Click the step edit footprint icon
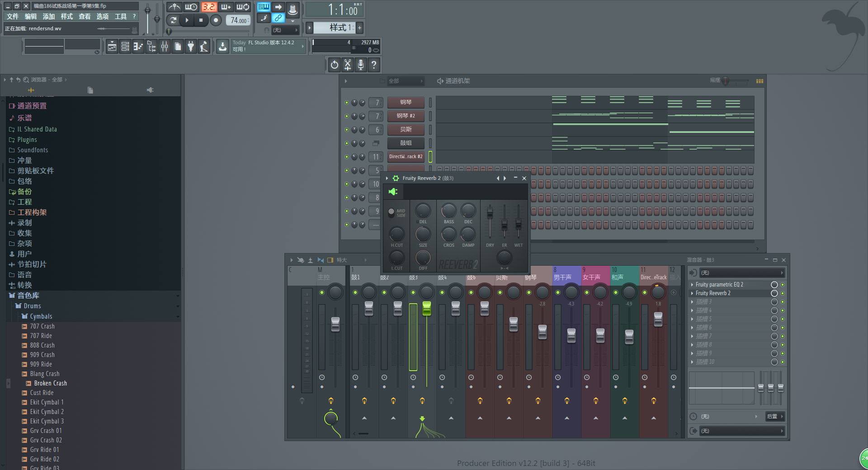This screenshot has height=470, width=868. [x=264, y=18]
